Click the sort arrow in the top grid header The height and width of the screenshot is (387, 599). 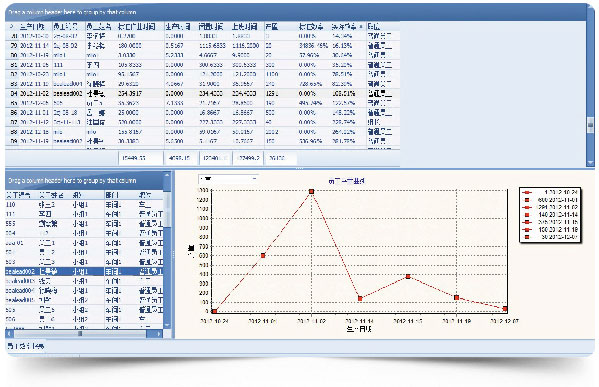[361, 27]
